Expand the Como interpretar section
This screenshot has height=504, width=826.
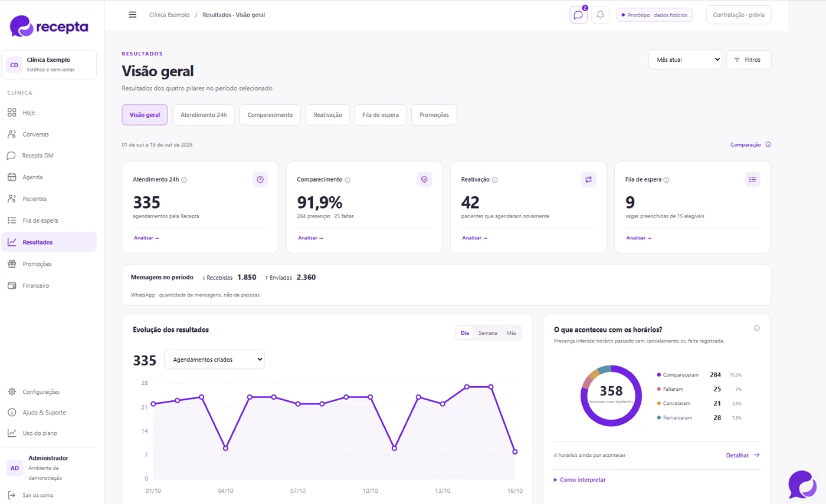tap(580, 480)
